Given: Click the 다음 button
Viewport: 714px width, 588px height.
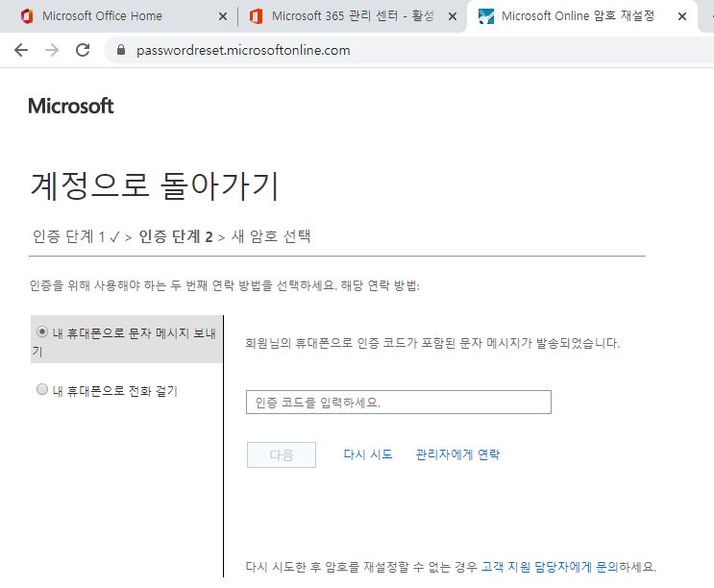Looking at the screenshot, I should 282,454.
